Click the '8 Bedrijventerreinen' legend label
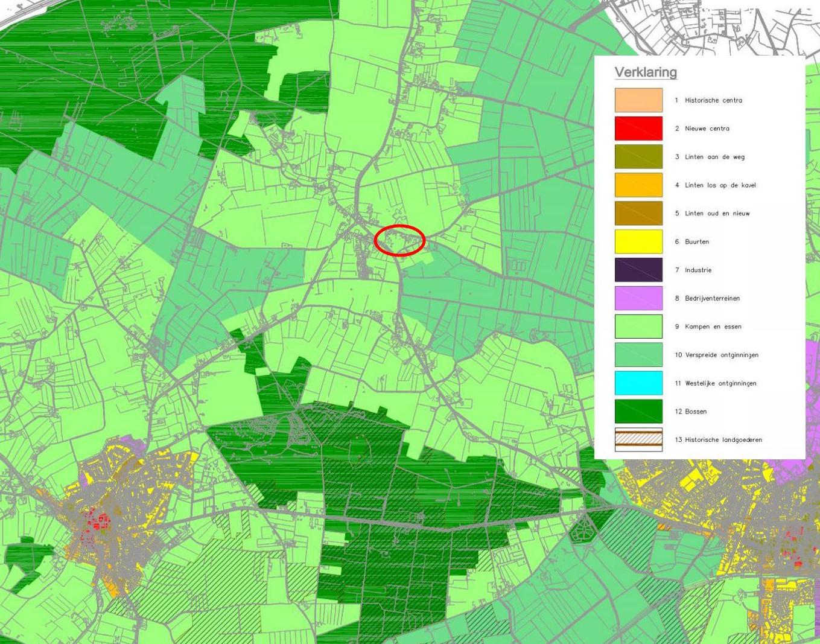The height and width of the screenshot is (644, 820). click(x=707, y=298)
